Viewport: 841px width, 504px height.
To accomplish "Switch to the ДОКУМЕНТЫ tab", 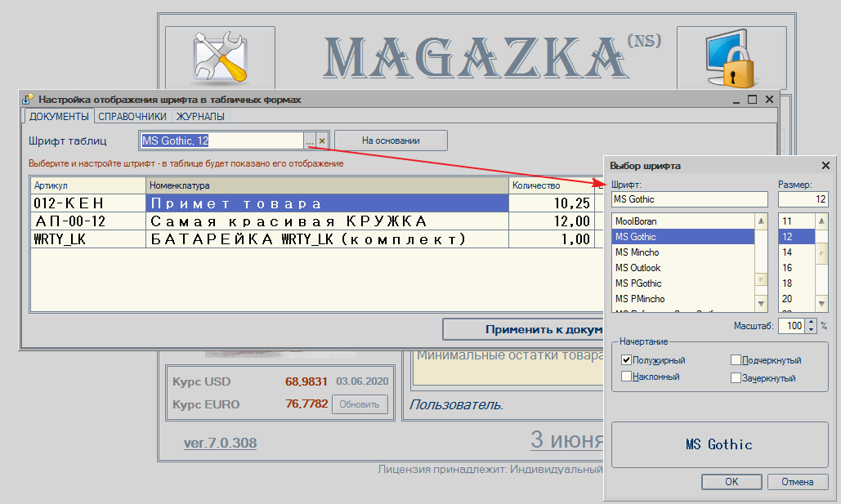I will [x=59, y=116].
